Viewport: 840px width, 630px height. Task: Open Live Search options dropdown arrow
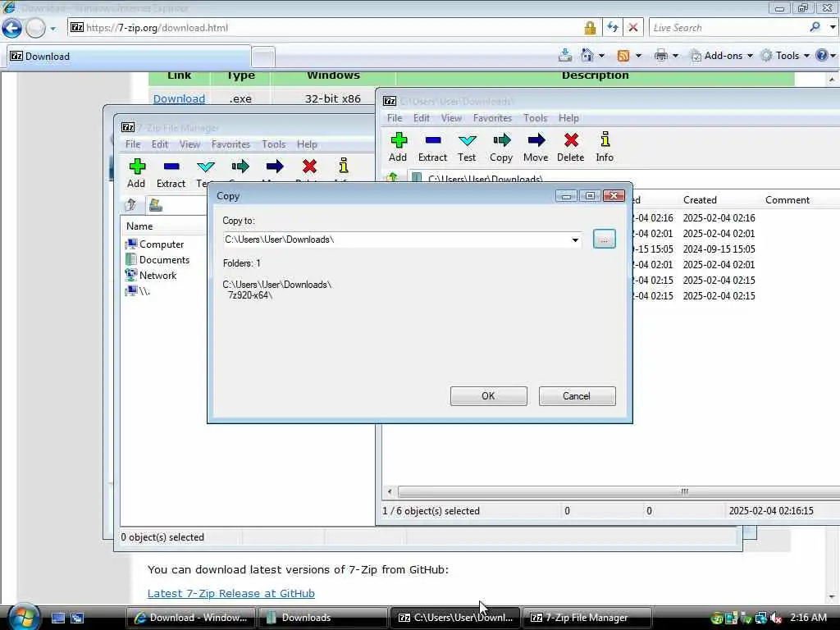tap(833, 27)
